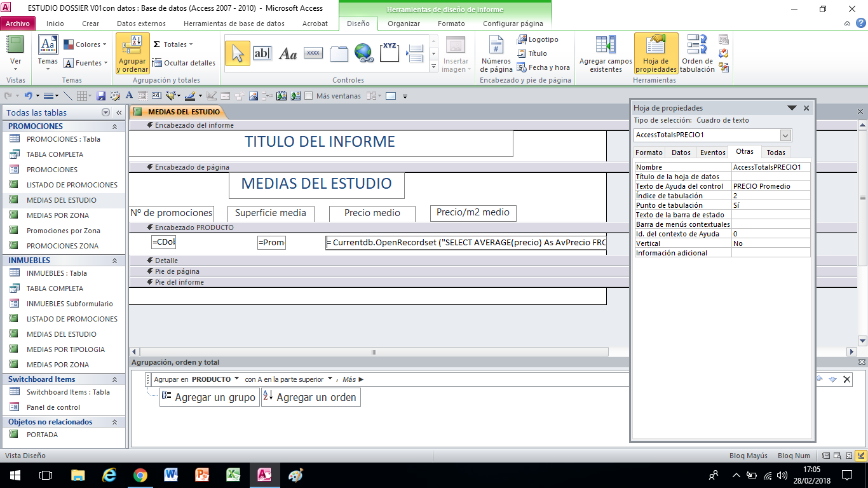The width and height of the screenshot is (868, 488).
Task: Expand the controls gallery more arrow
Action: click(433, 67)
